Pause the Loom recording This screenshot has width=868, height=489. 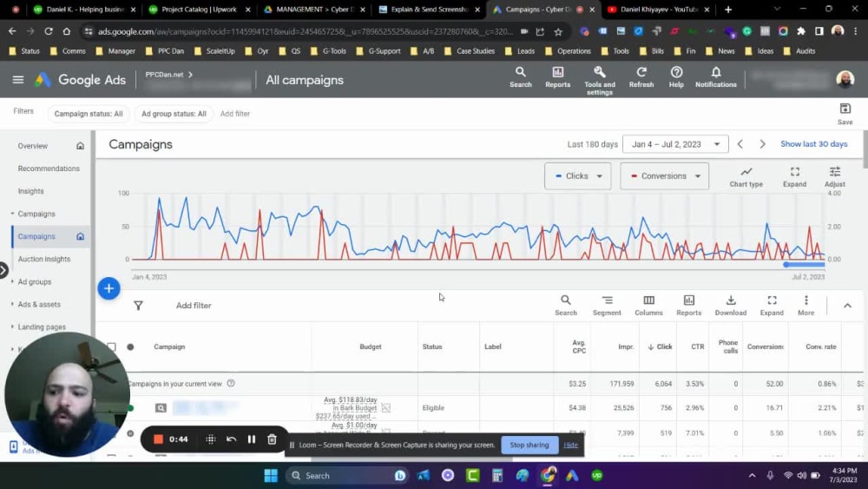(x=252, y=439)
